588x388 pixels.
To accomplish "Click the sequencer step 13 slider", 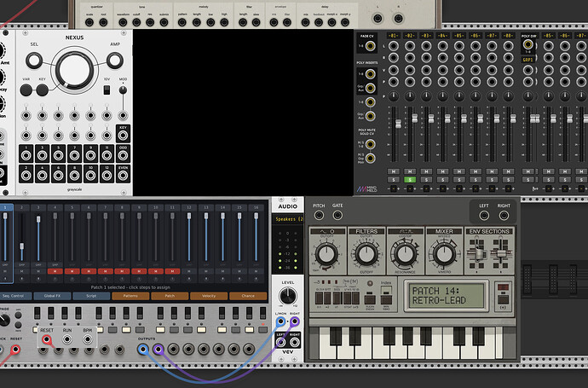I will click(206, 236).
